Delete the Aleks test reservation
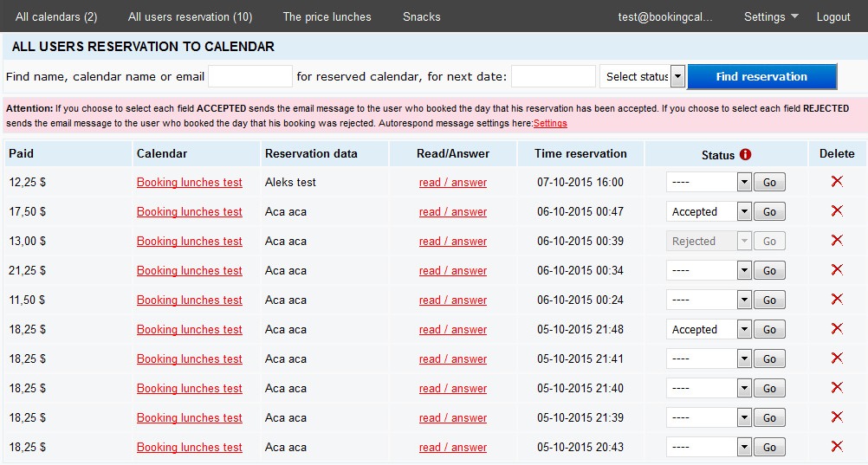This screenshot has height=465, width=868. click(x=837, y=182)
